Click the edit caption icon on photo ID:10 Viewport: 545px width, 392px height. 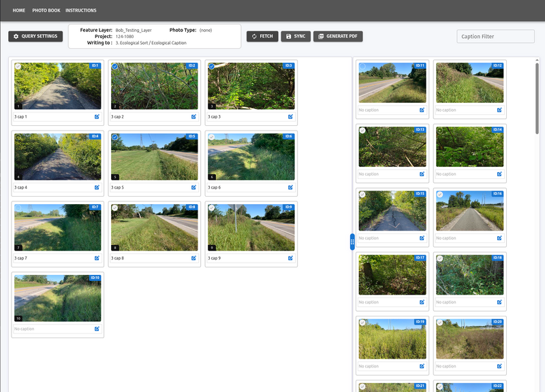click(98, 327)
